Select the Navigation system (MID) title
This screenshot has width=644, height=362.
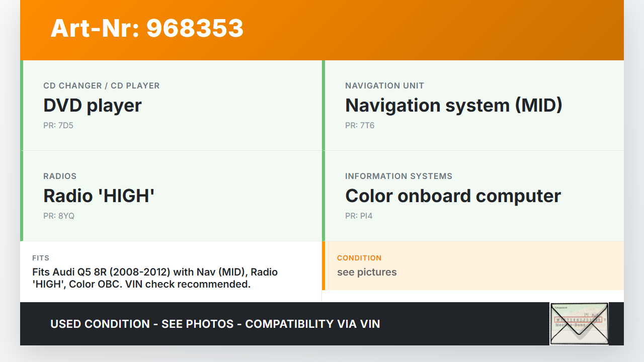[453, 106]
